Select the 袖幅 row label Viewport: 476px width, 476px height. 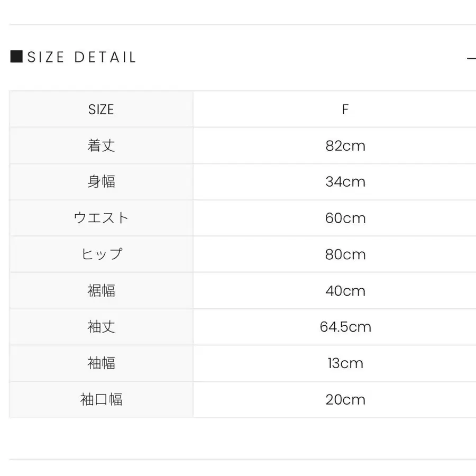coord(101,363)
